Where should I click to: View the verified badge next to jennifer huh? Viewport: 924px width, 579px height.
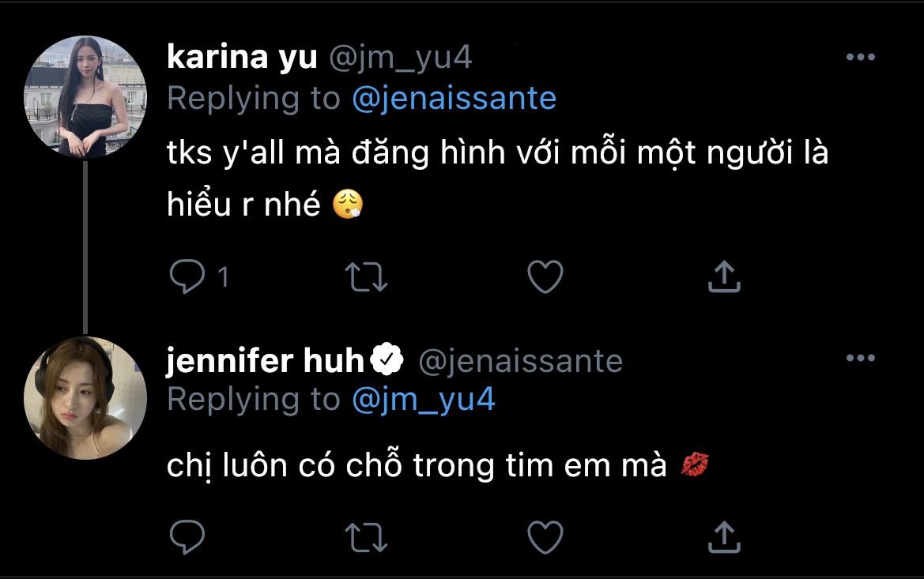coord(387,359)
